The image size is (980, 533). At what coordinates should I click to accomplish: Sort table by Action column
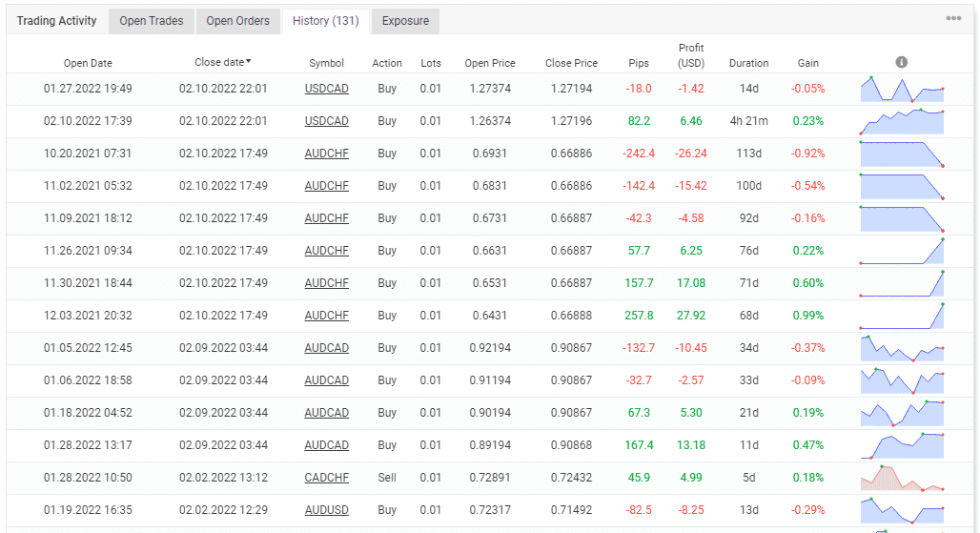pyautogui.click(x=387, y=63)
